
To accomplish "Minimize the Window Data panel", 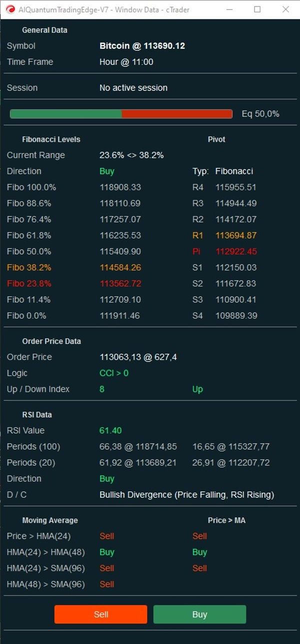I will point(229,9).
